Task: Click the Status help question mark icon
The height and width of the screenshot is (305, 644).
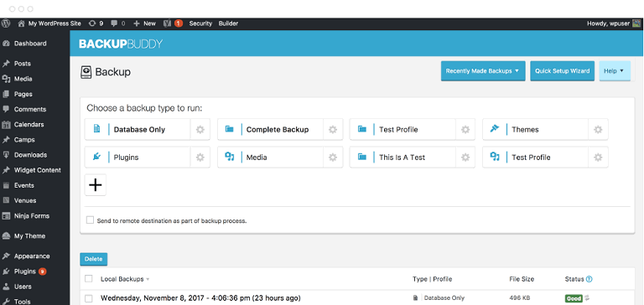Action: click(589, 279)
